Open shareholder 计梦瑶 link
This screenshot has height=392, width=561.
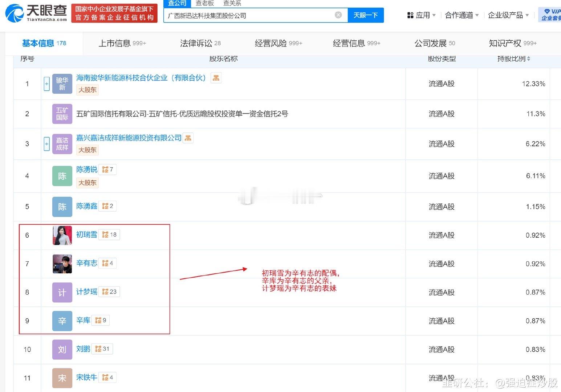pos(87,292)
